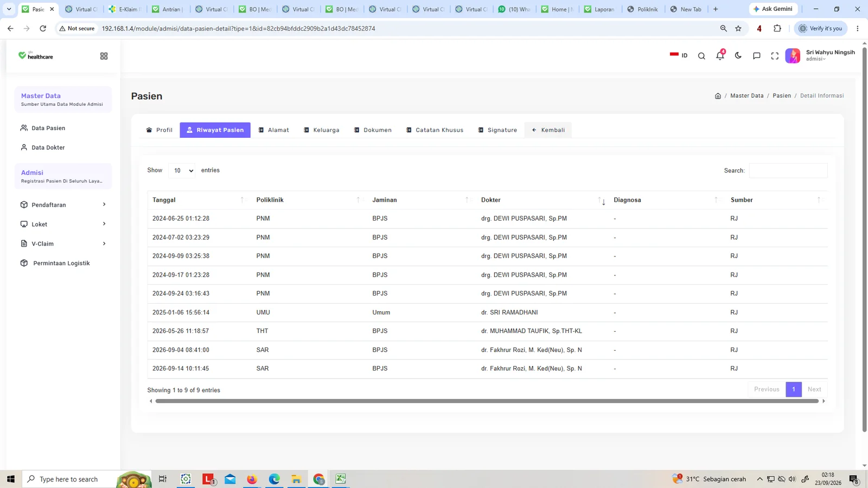The image size is (868, 488).
Task: Expand the V-Claim menu
Action: [63, 244]
